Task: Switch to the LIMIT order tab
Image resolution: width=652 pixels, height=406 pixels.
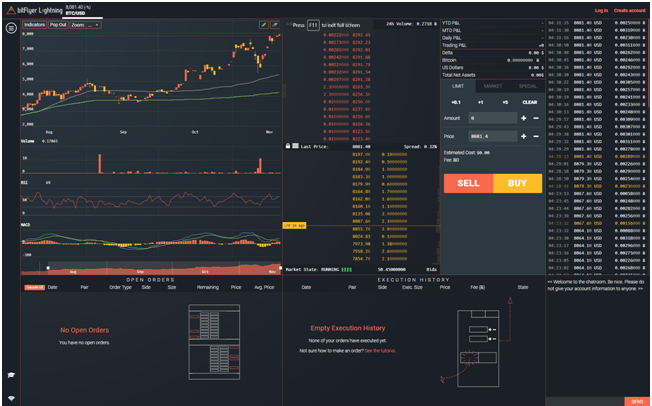Action: tap(458, 86)
